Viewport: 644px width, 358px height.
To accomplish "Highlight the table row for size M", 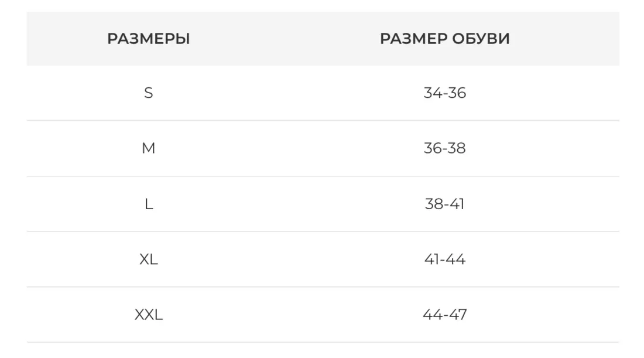I will [x=293, y=148].
